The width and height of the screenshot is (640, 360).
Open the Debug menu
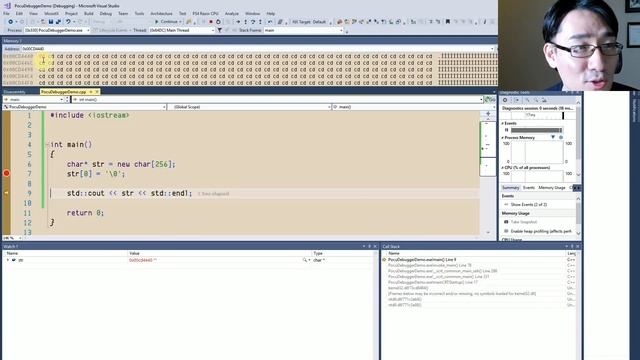tap(105, 13)
